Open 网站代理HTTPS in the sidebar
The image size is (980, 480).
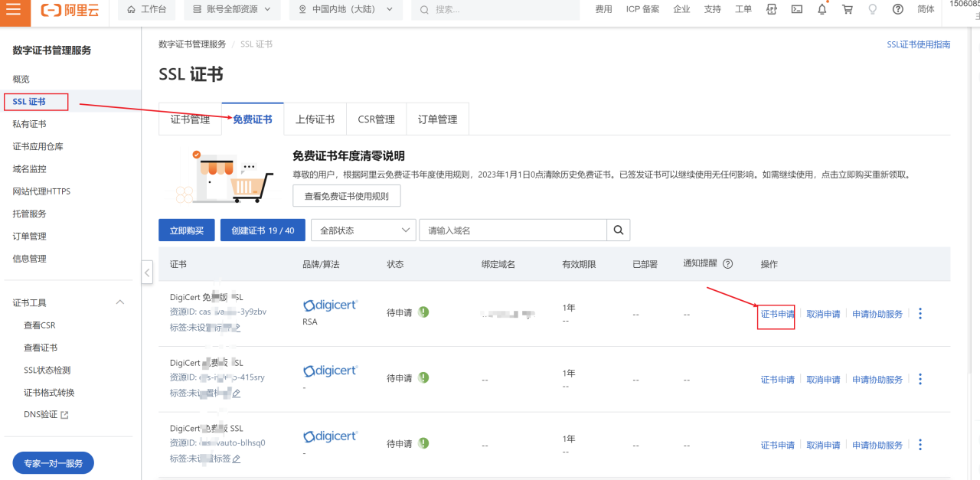pyautogui.click(x=41, y=191)
